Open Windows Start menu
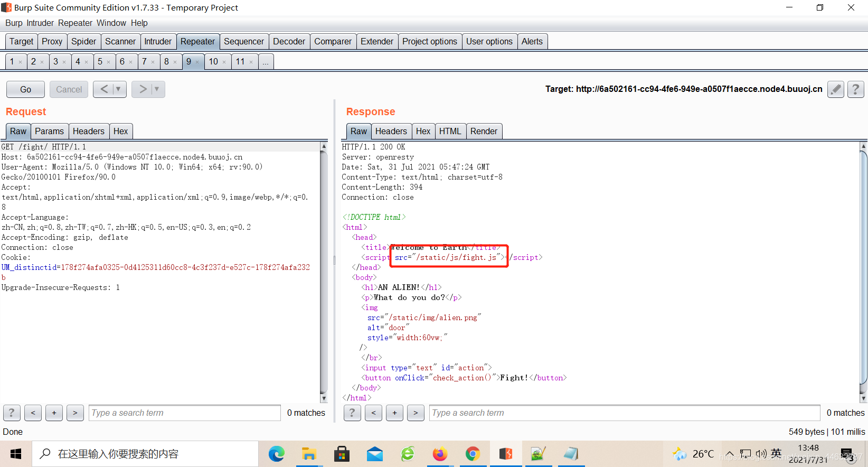The image size is (868, 467). (16, 454)
